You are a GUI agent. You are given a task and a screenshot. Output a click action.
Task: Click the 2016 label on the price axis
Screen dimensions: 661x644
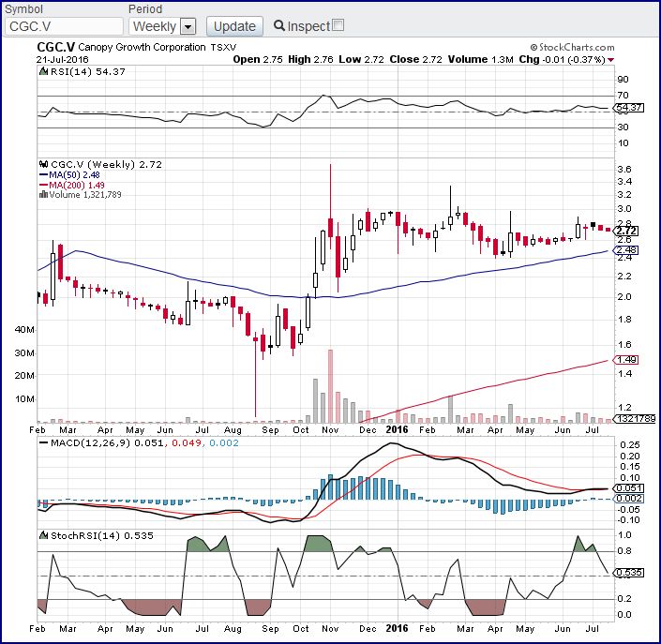(x=398, y=429)
